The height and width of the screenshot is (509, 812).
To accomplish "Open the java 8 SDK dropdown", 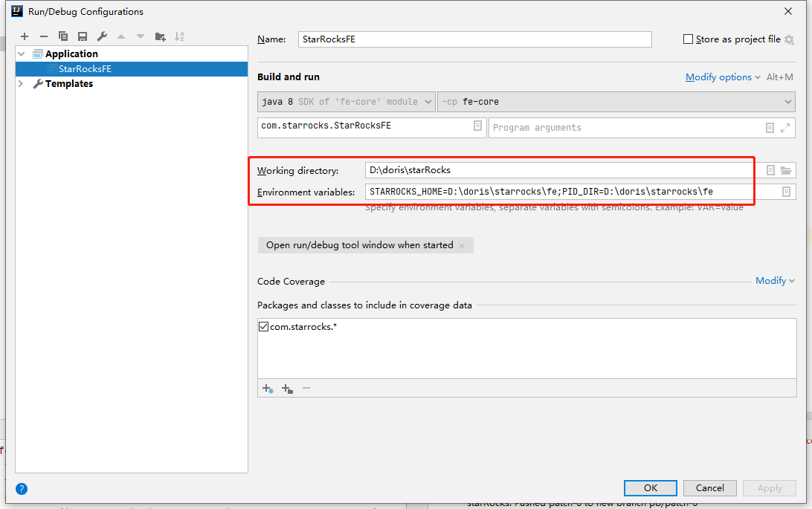I will point(347,102).
